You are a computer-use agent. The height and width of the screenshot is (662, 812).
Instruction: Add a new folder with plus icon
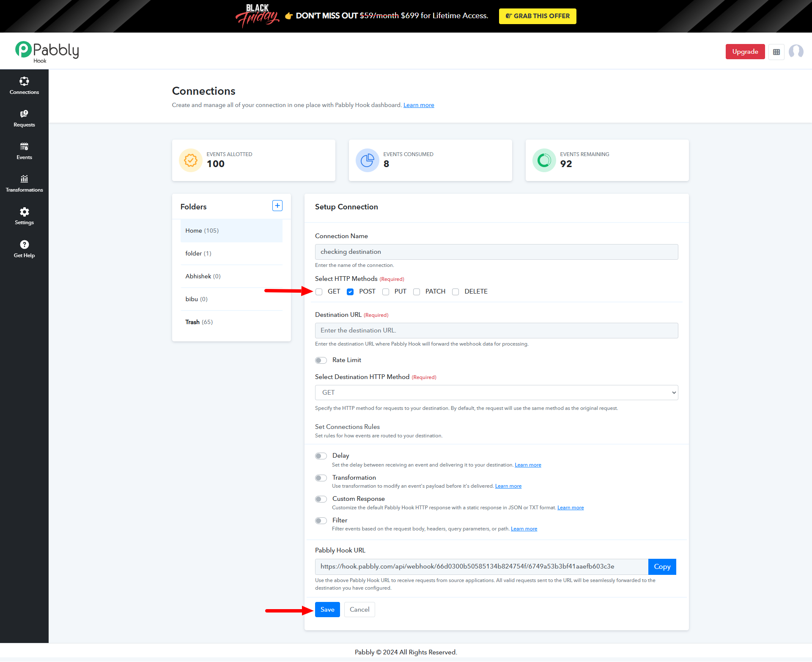tap(277, 206)
